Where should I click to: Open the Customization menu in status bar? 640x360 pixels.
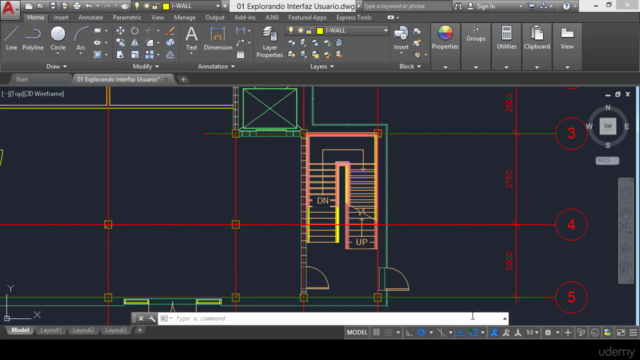point(633,333)
